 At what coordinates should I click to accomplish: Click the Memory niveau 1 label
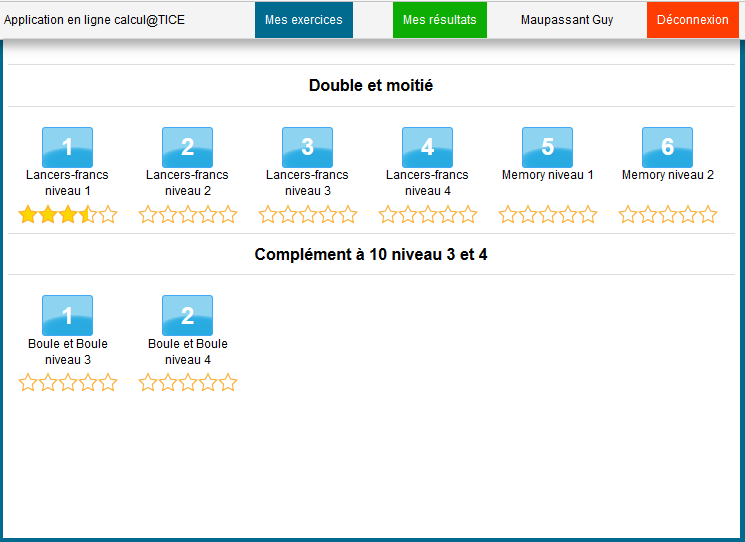pos(547,175)
